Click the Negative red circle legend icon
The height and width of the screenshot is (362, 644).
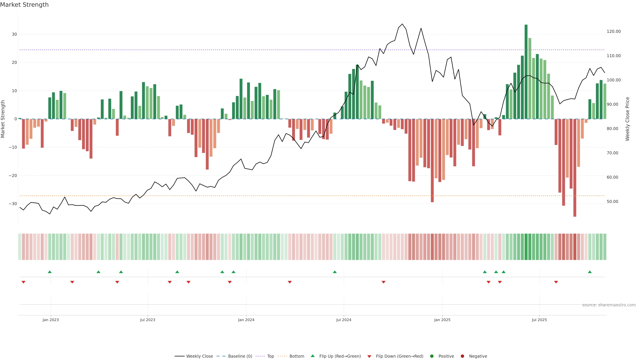coord(462,356)
